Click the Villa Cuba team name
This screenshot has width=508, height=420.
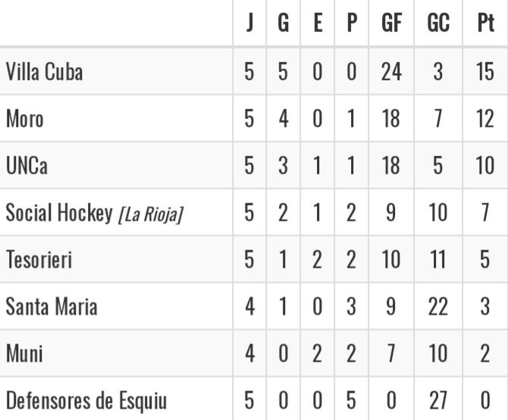click(x=44, y=72)
